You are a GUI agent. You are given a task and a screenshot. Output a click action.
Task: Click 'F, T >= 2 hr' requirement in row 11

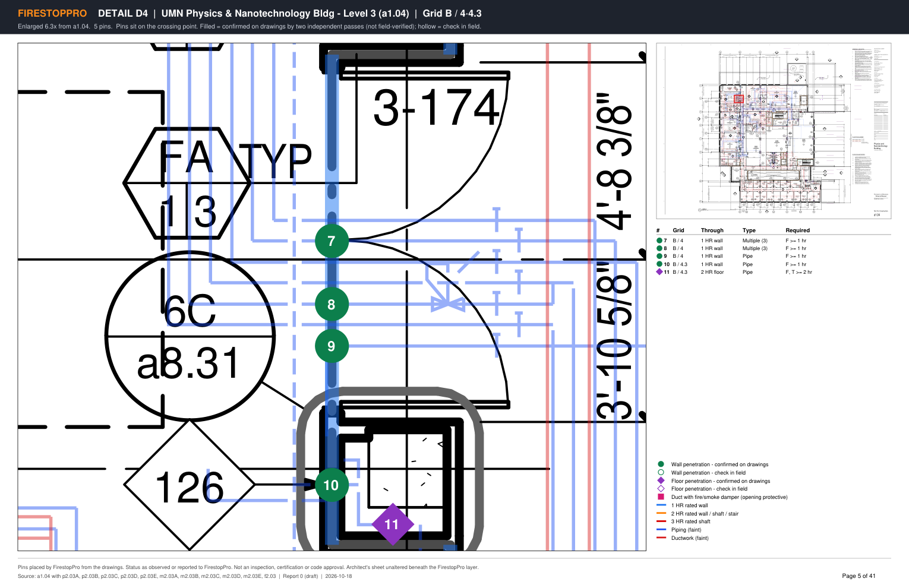point(798,272)
